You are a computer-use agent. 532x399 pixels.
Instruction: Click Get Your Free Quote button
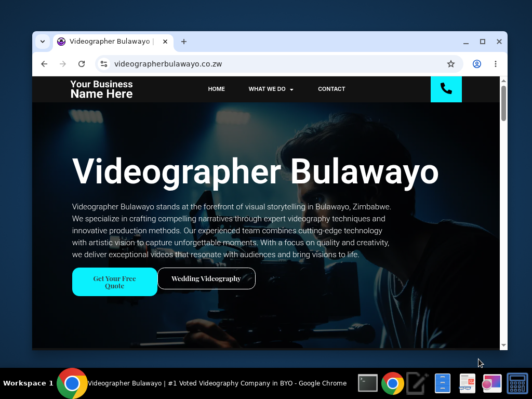click(115, 282)
